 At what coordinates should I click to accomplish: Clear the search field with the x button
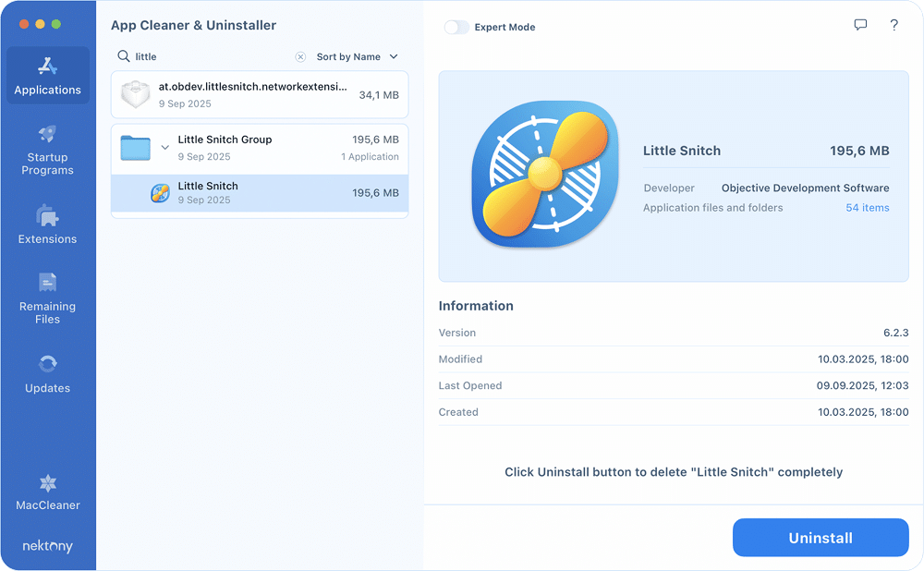[x=300, y=56]
